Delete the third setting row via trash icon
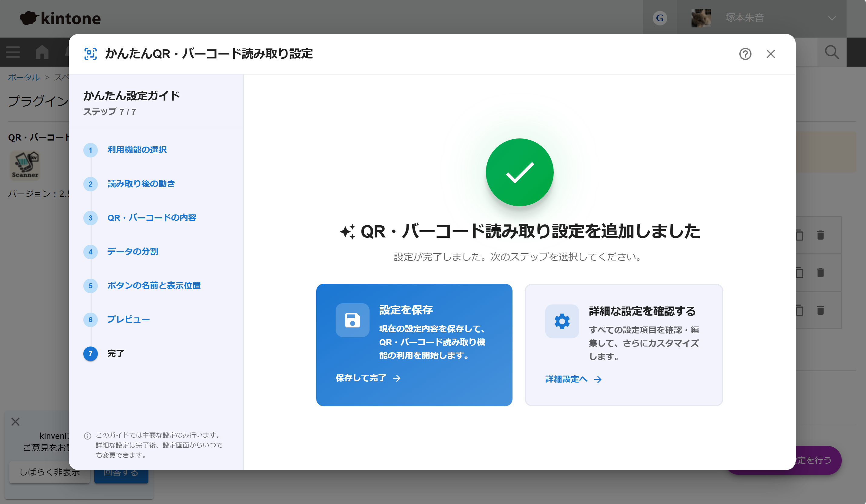866x504 pixels. [x=820, y=310]
